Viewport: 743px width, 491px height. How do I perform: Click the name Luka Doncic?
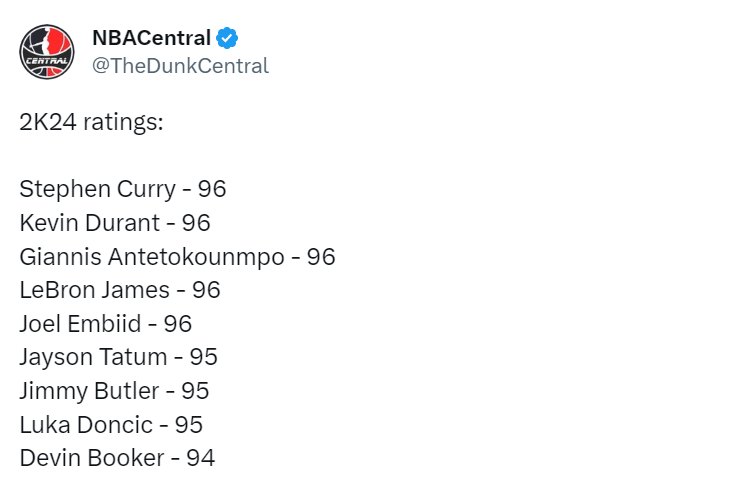86,425
